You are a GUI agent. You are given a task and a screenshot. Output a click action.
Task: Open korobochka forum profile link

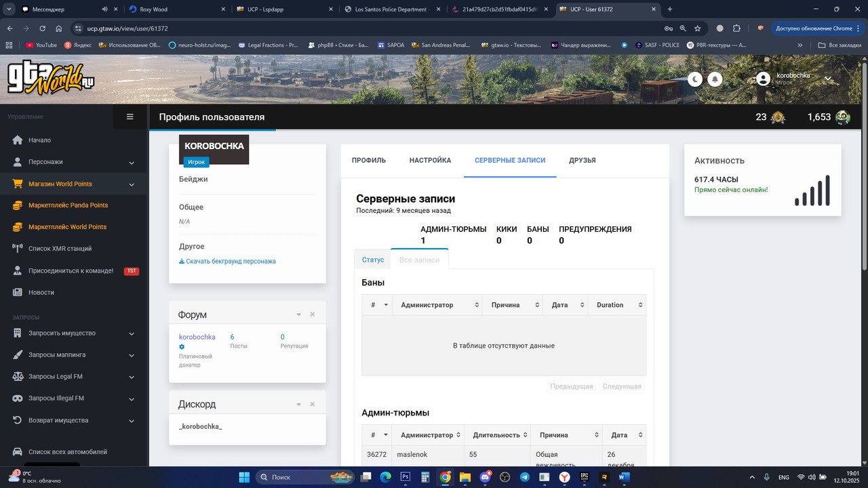[197, 337]
